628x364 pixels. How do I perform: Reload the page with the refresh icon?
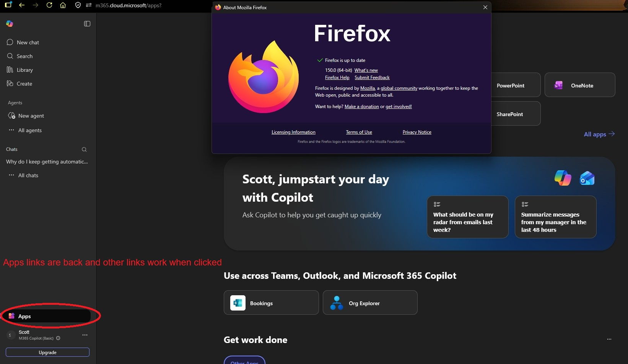(49, 5)
